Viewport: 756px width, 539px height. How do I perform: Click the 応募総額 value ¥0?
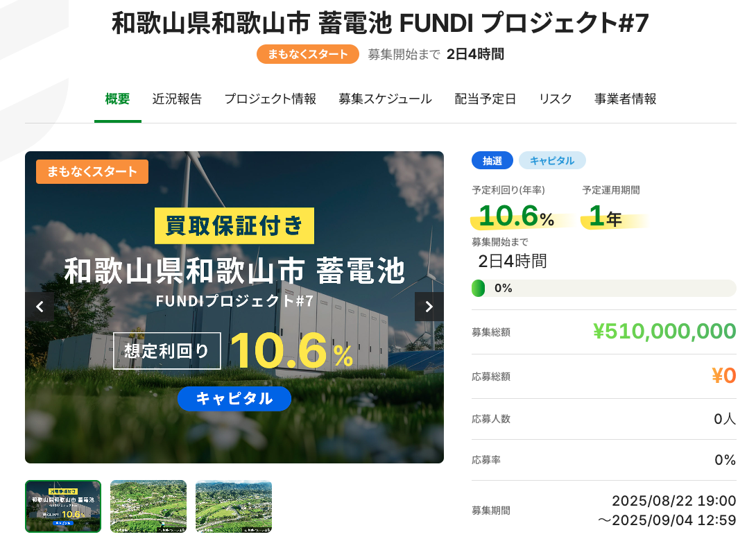[724, 375]
